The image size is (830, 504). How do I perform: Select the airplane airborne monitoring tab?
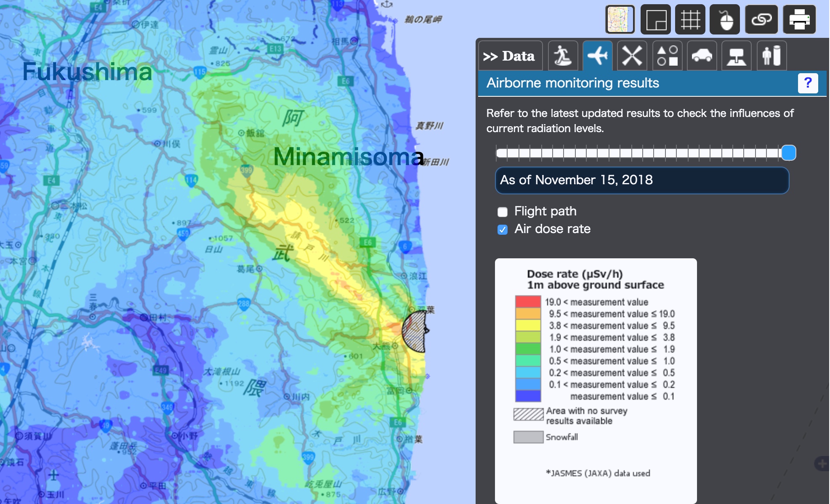point(598,56)
